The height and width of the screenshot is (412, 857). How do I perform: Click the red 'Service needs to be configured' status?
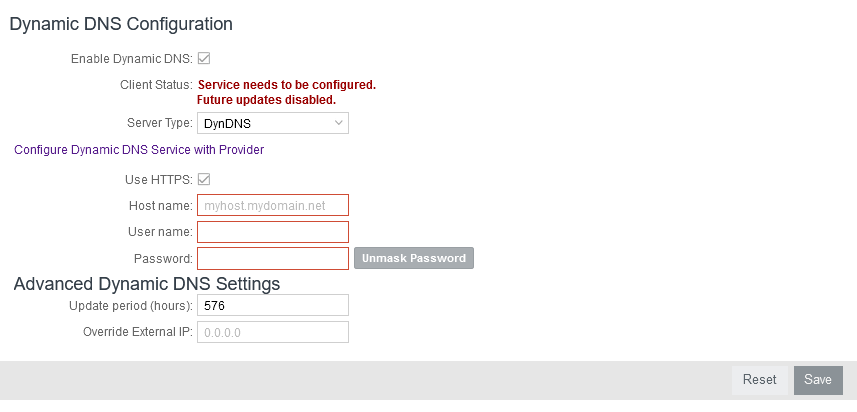coord(286,85)
